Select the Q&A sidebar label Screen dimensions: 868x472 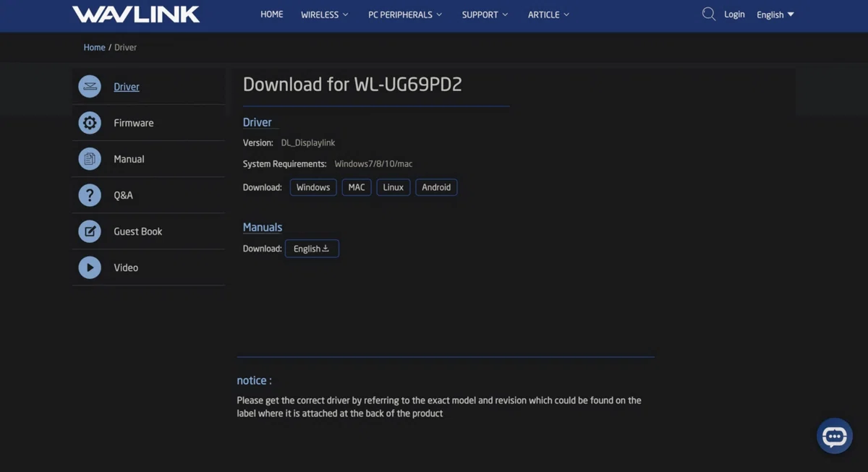[123, 195]
